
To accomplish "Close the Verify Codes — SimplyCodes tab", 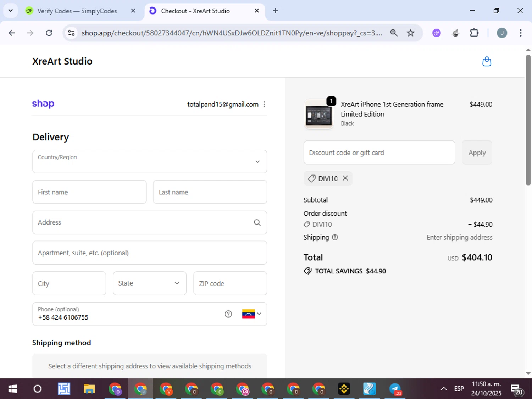I will click(x=133, y=11).
